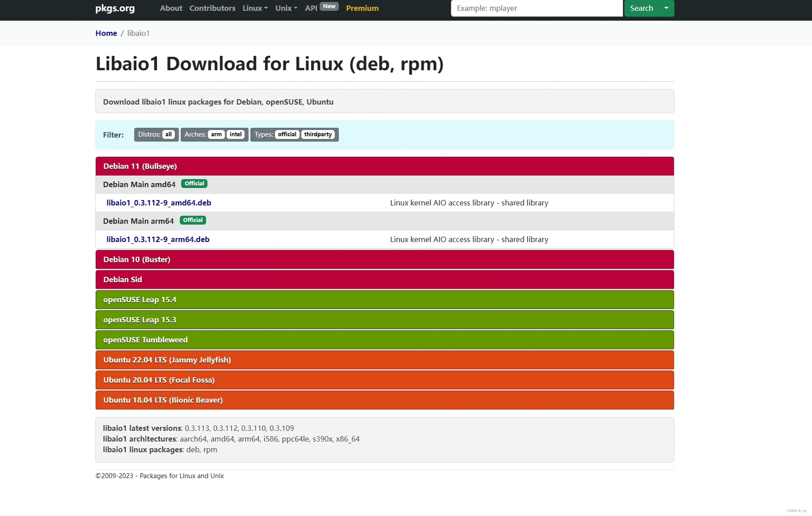Viewport: 812px width, 516px height.
Task: Open the Unix navigation dropdown
Action: pyautogui.click(x=286, y=8)
